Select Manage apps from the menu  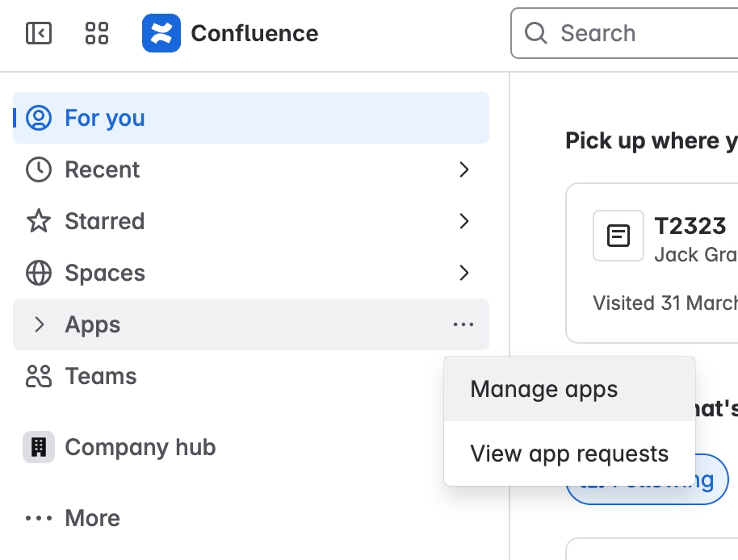[x=543, y=389]
